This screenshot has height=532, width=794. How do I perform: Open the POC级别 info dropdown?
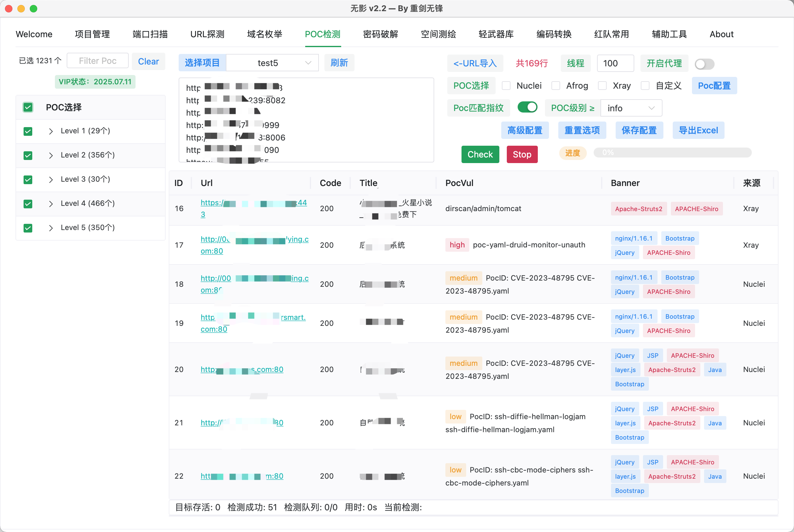tap(631, 108)
